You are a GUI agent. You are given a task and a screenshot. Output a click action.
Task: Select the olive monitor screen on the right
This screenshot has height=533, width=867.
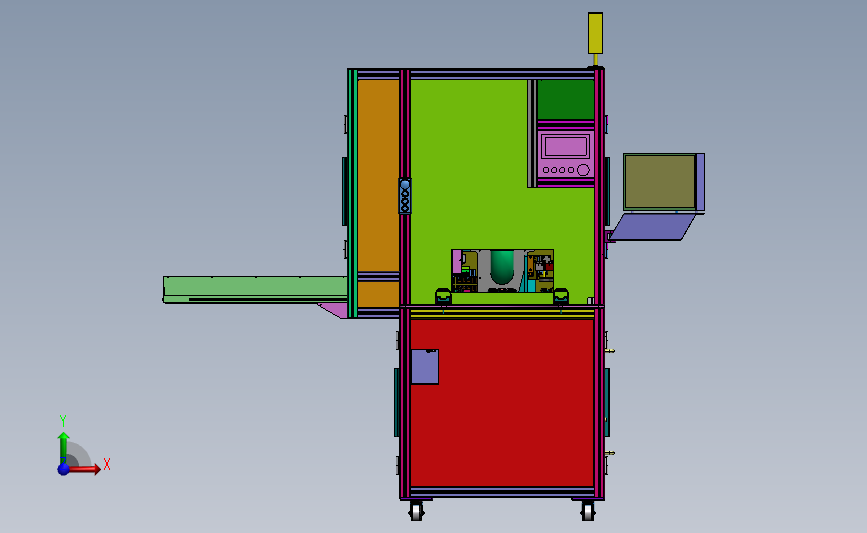pos(660,182)
